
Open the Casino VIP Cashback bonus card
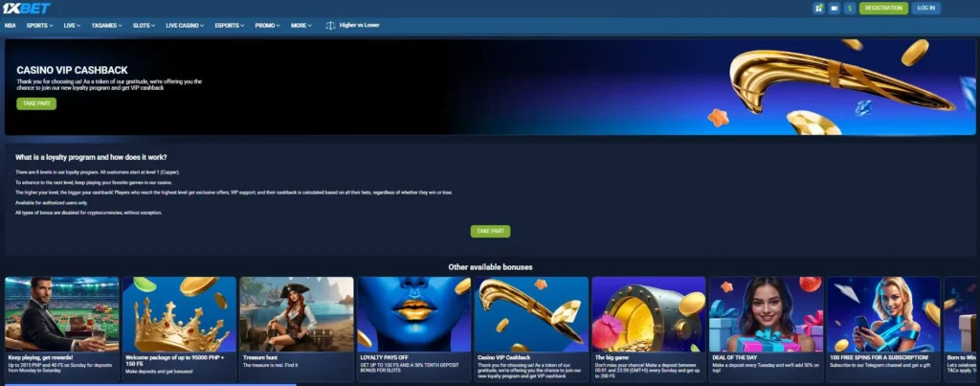531,329
